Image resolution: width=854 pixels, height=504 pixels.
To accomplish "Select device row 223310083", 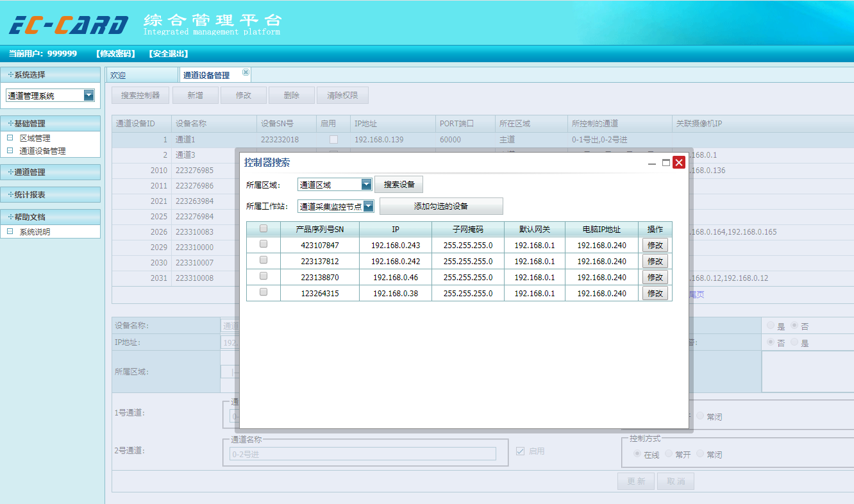I will click(x=194, y=232).
